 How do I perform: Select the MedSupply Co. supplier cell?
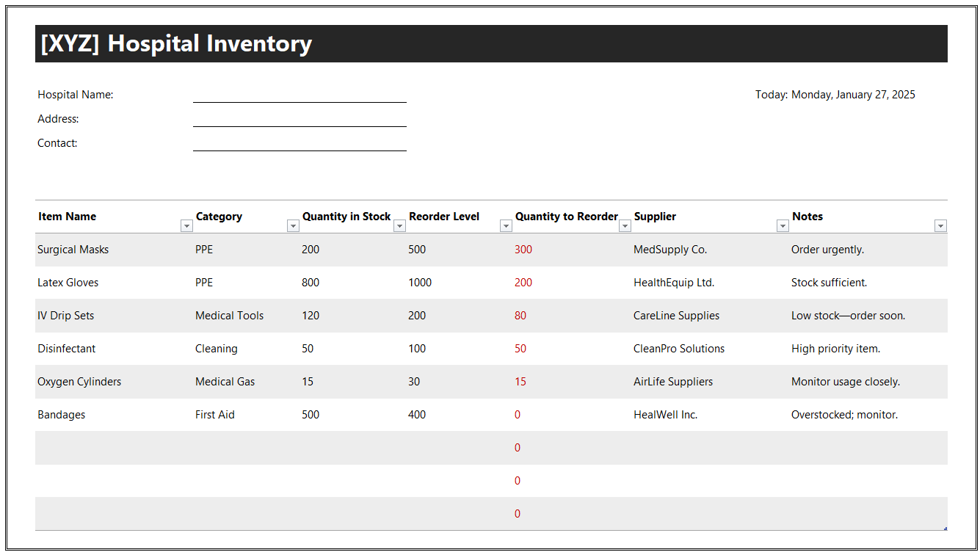point(670,250)
